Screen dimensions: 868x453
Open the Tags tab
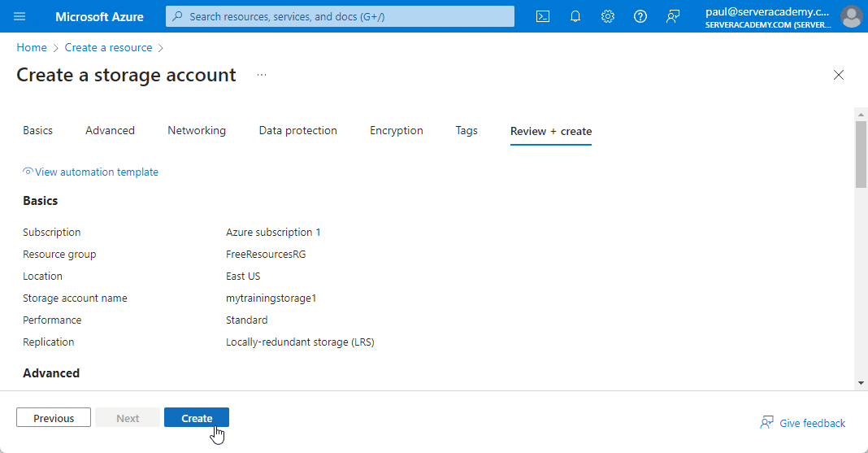(467, 130)
